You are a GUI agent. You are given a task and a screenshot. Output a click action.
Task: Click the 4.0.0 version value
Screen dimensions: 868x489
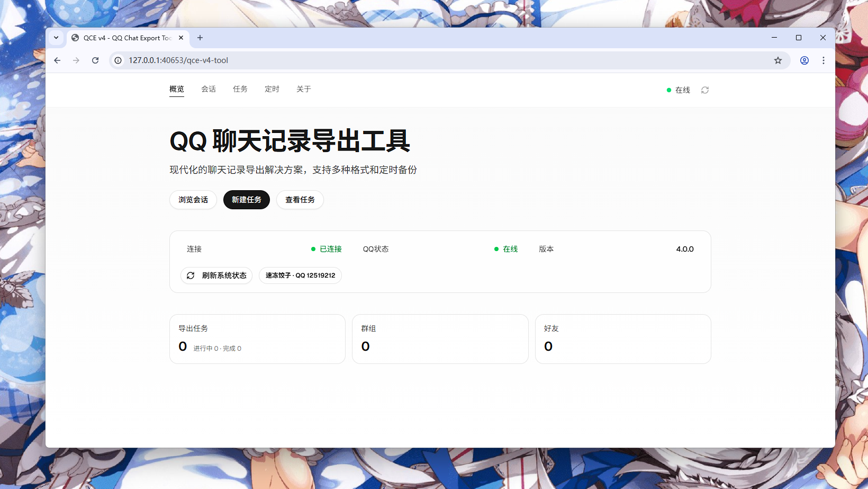[x=685, y=249]
